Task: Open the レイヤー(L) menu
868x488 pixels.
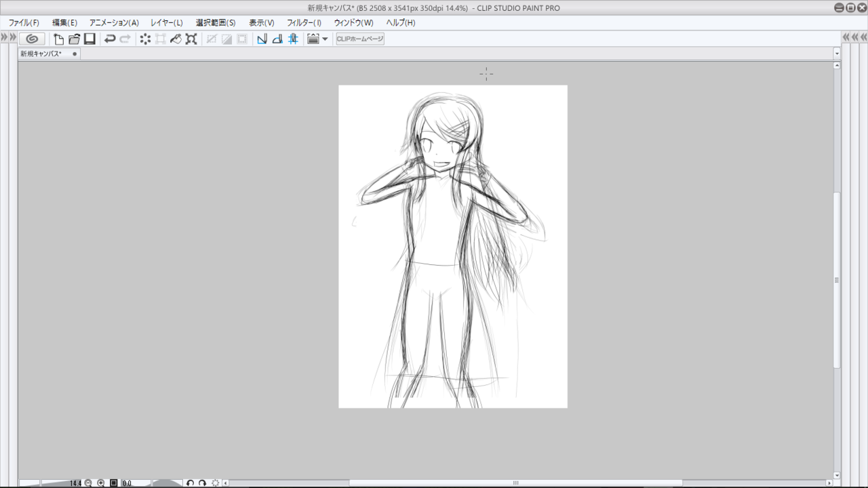Action: [x=167, y=22]
